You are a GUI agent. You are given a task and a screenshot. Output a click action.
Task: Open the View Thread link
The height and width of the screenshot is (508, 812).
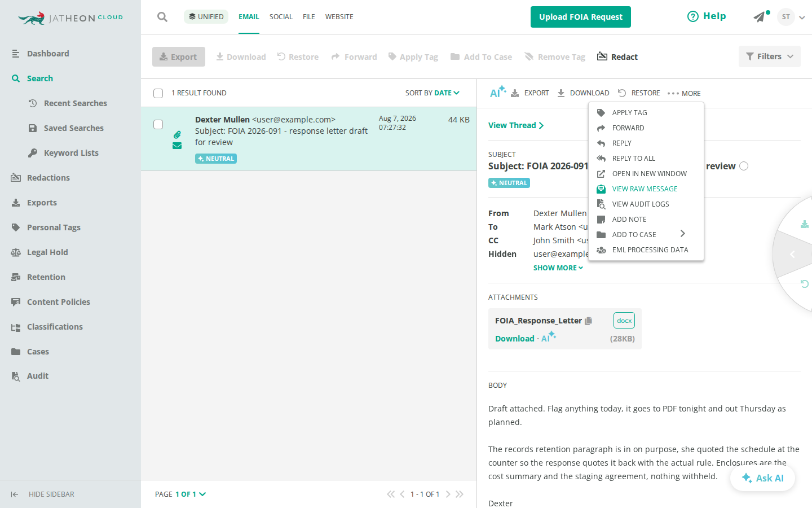coord(516,125)
